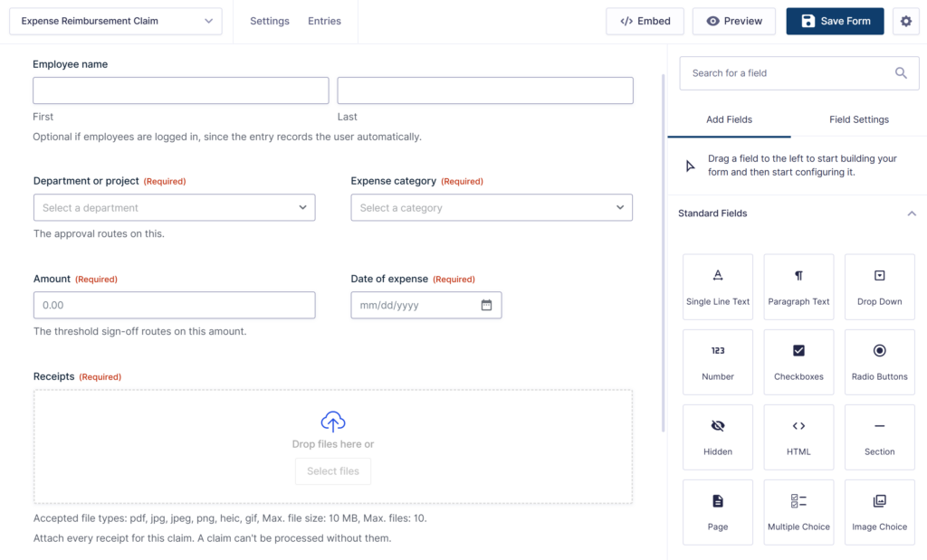This screenshot has height=560, width=927.
Task: Click the Department or project label
Action: coord(86,181)
